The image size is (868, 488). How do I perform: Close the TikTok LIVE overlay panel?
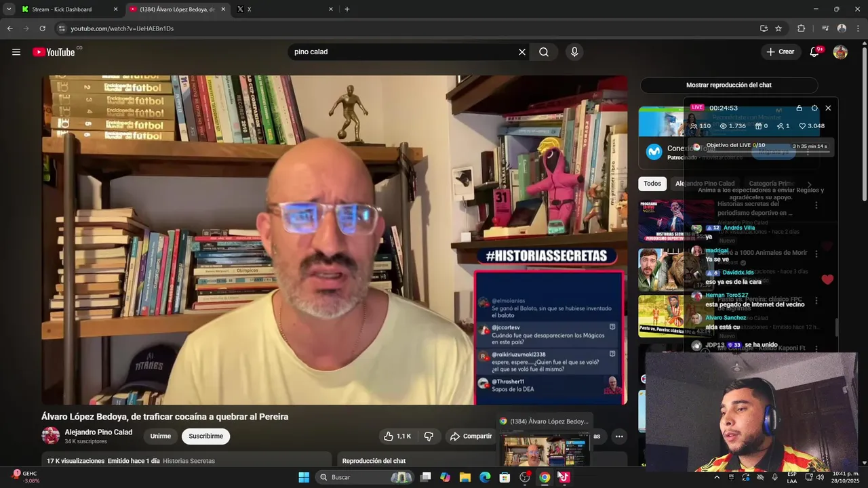(x=828, y=108)
